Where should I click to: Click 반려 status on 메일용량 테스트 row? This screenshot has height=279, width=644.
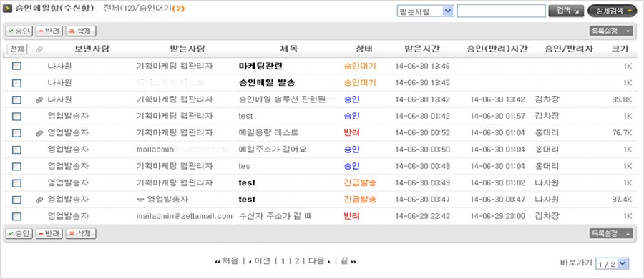tap(351, 133)
